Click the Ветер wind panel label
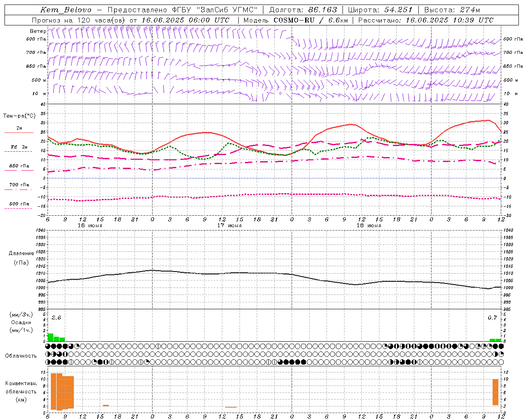The image size is (525, 420). click(38, 31)
